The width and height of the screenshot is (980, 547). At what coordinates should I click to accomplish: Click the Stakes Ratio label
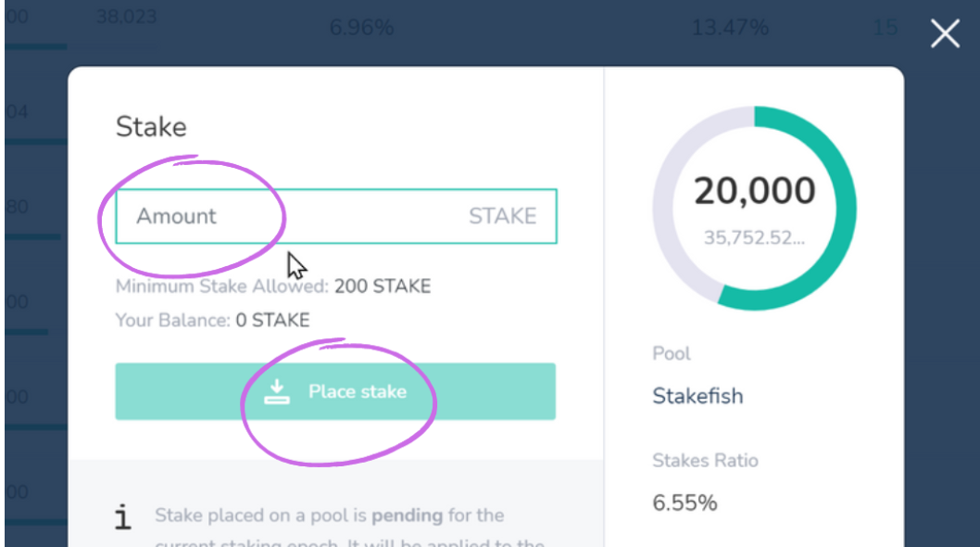coord(705,461)
